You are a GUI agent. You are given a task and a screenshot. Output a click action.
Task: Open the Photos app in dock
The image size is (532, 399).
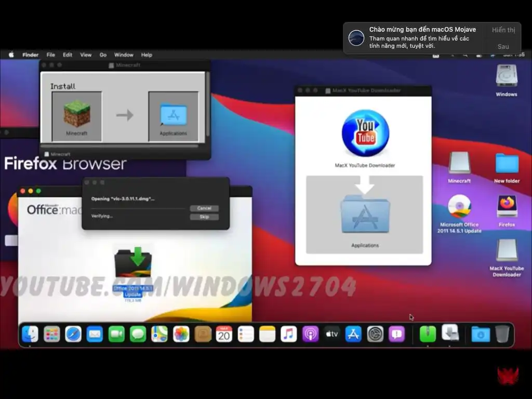pyautogui.click(x=181, y=334)
